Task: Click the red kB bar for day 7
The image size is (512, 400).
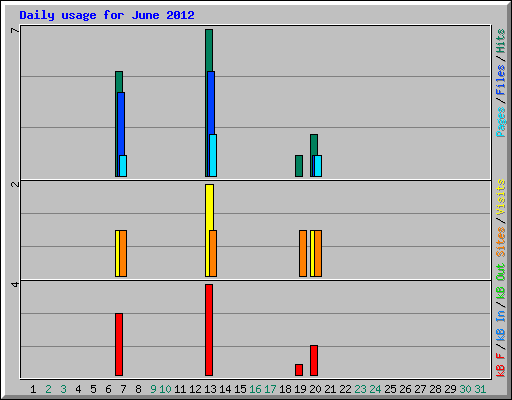Action: point(119,344)
